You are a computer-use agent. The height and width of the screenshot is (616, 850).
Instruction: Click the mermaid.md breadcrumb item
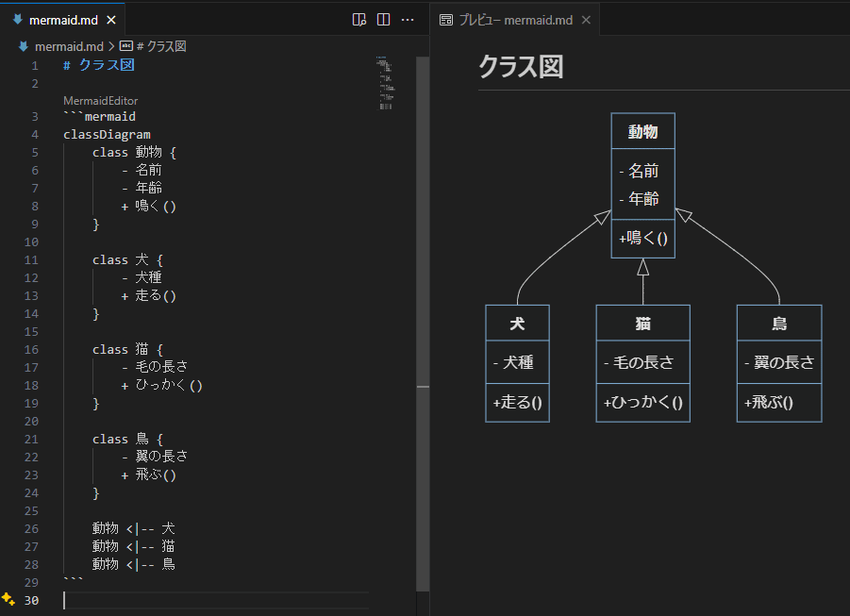click(69, 46)
